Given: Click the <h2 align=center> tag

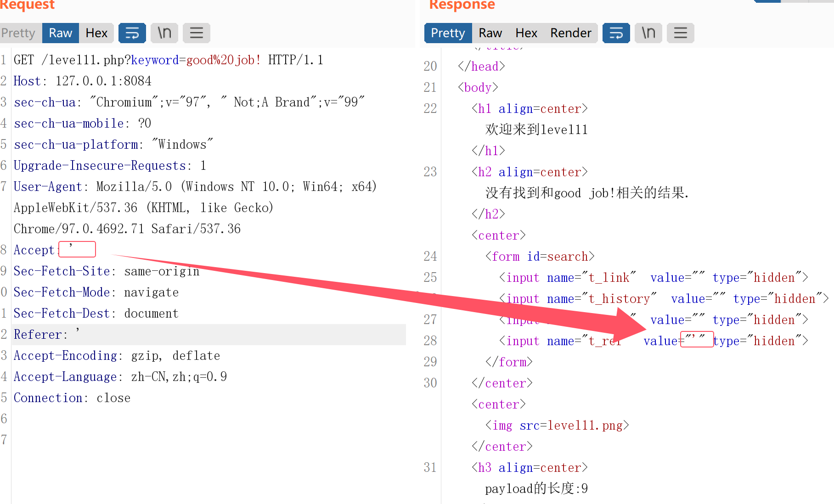Looking at the screenshot, I should click(530, 172).
